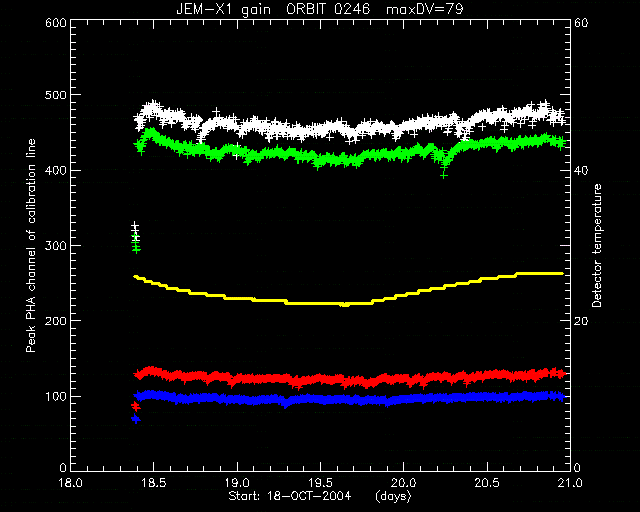Click the green dip marker near day 20.25
Screen dimensions: 640x512
444,171
